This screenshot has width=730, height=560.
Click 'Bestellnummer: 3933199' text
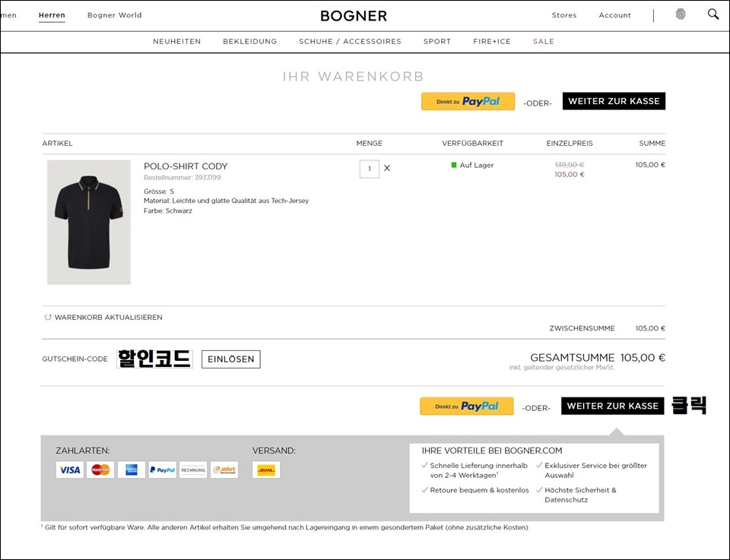tap(182, 178)
